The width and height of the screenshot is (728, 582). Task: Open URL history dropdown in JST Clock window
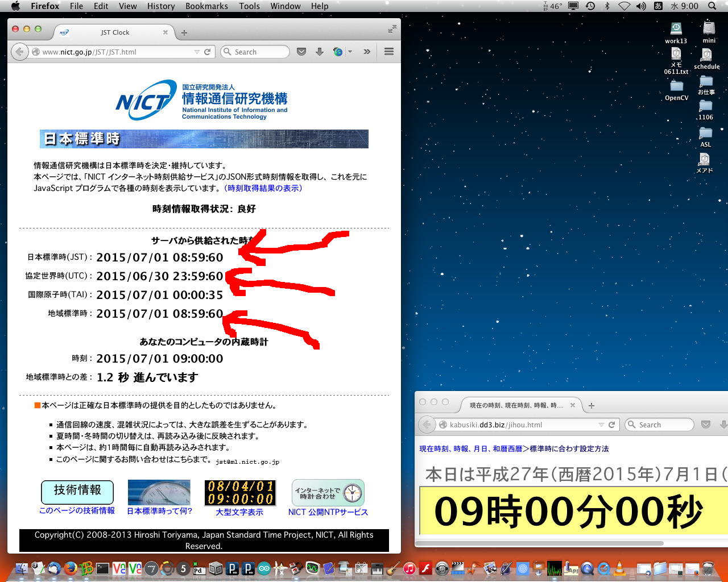point(197,52)
